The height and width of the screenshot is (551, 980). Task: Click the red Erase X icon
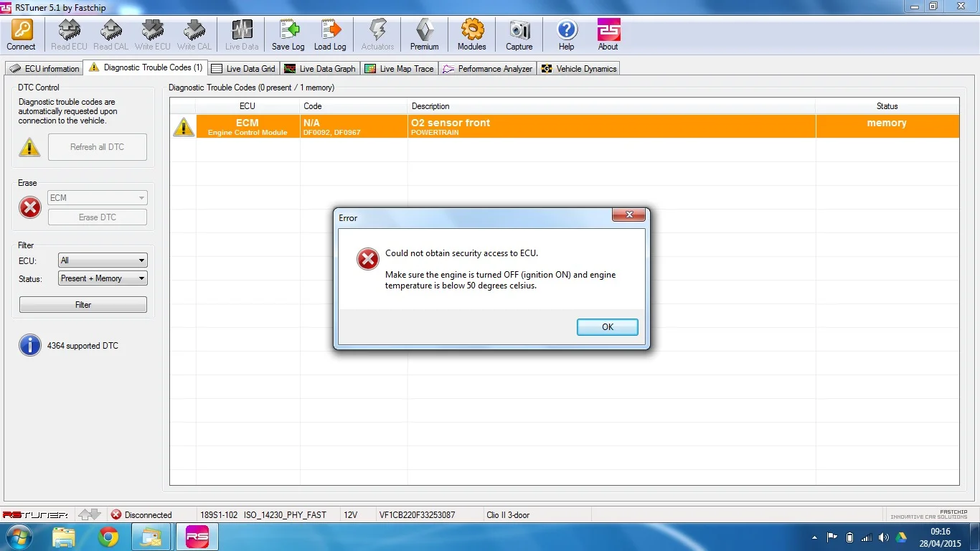pyautogui.click(x=30, y=208)
